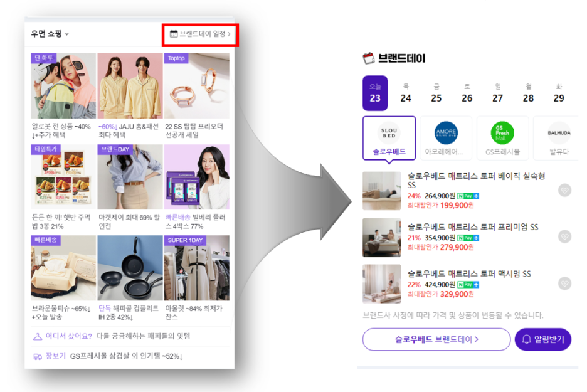Click the 22 SS 탑탑 프리오더 caption
Screen dimensions: 587x392
(194, 130)
